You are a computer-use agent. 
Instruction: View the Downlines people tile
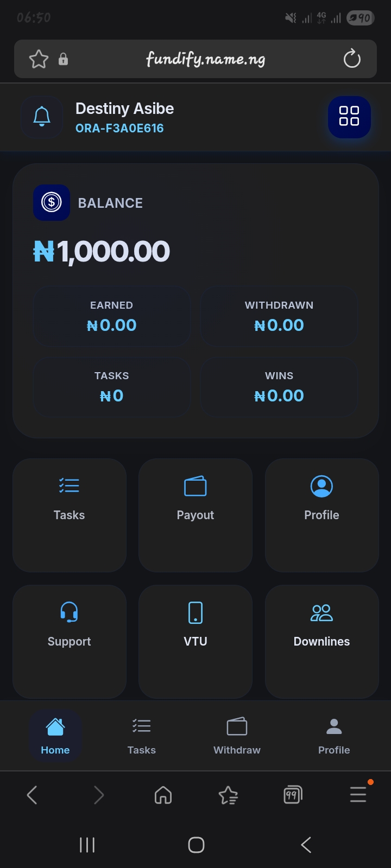tap(321, 641)
